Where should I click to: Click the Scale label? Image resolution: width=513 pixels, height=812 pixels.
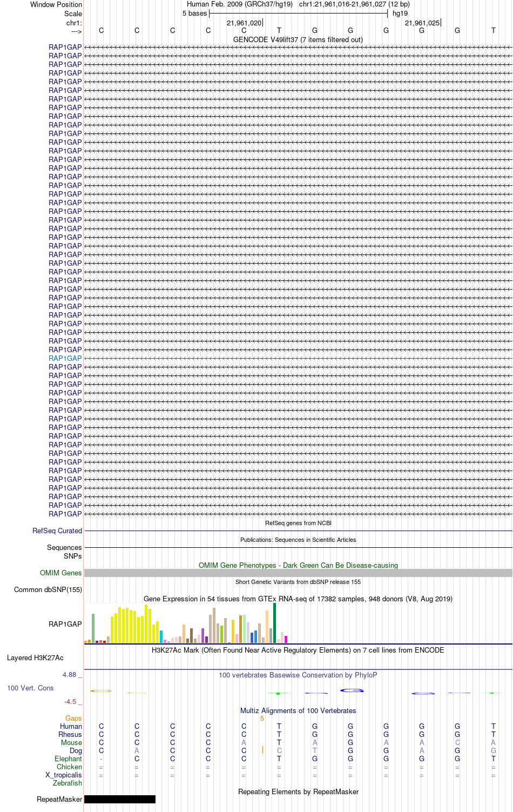(73, 14)
